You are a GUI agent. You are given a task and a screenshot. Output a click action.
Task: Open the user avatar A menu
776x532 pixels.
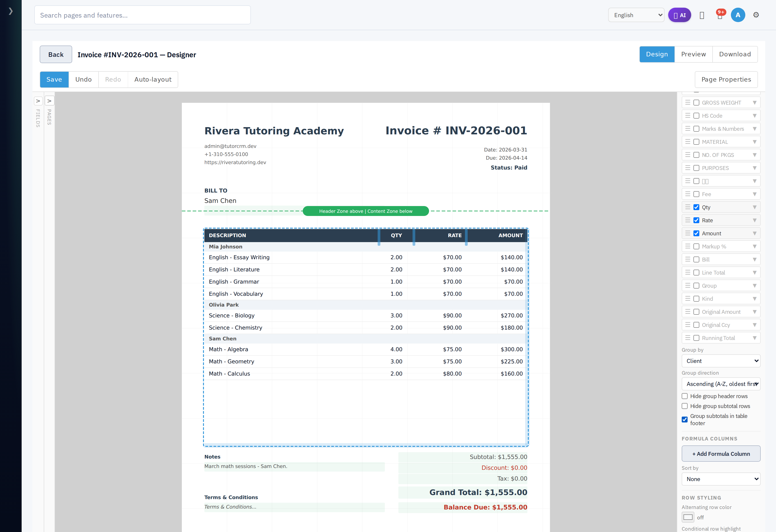coord(738,15)
